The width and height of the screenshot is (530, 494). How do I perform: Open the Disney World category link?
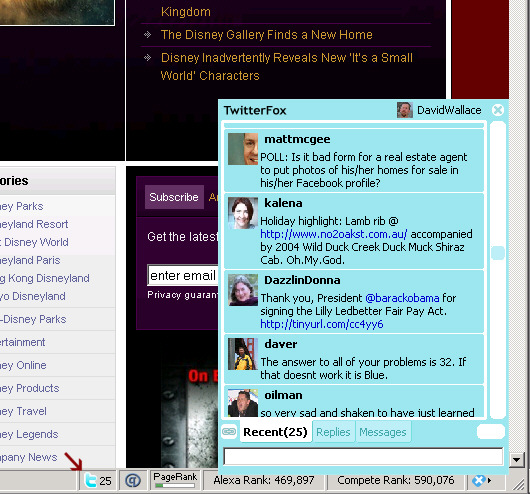(x=34, y=242)
